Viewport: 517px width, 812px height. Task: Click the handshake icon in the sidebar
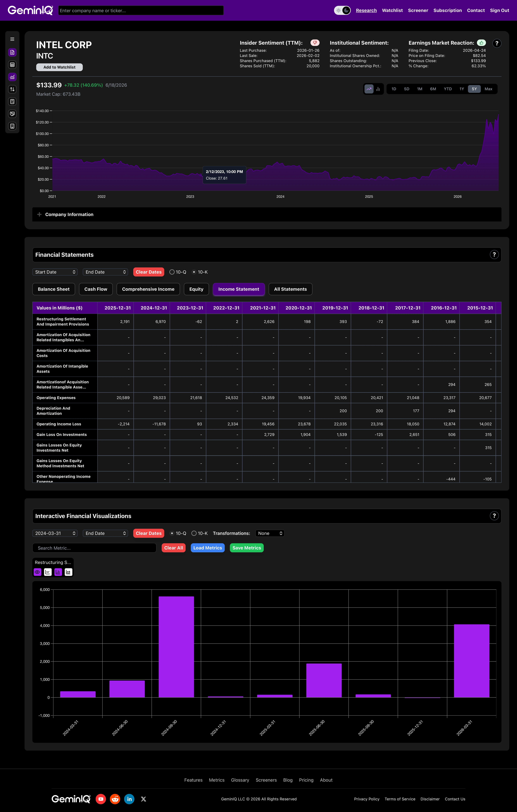(x=12, y=114)
